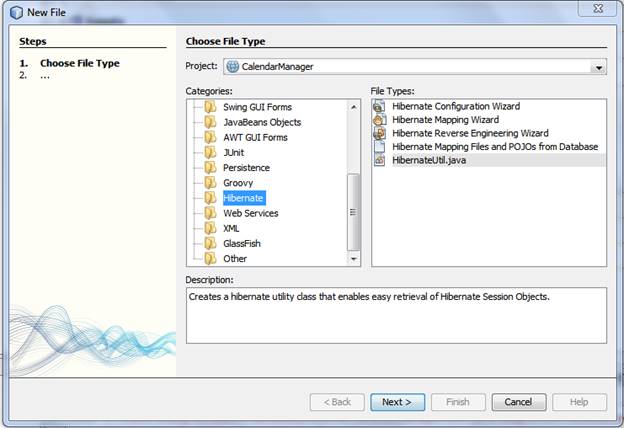Click the JUnit folder icon

211,152
